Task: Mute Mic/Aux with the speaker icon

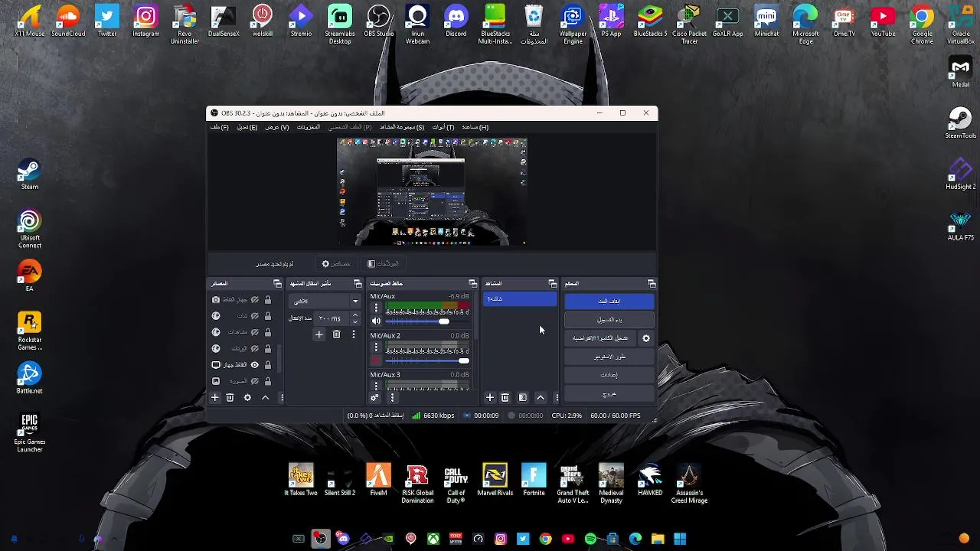Action: click(x=376, y=321)
